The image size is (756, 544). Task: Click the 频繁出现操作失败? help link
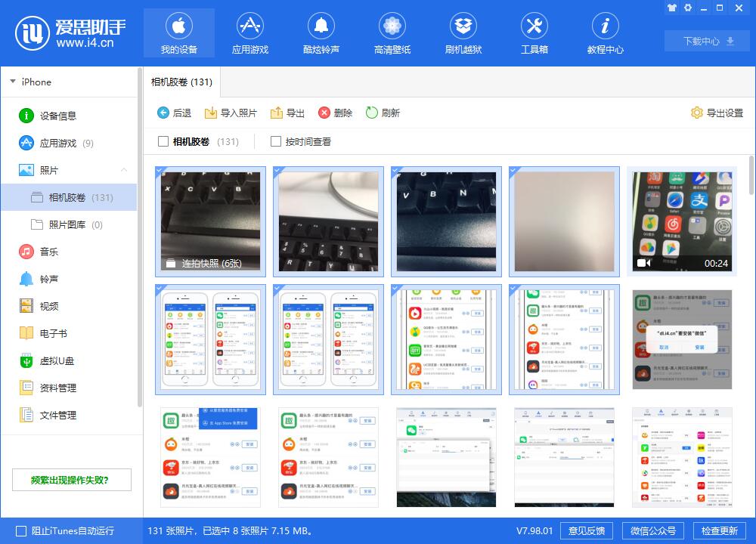[70, 479]
